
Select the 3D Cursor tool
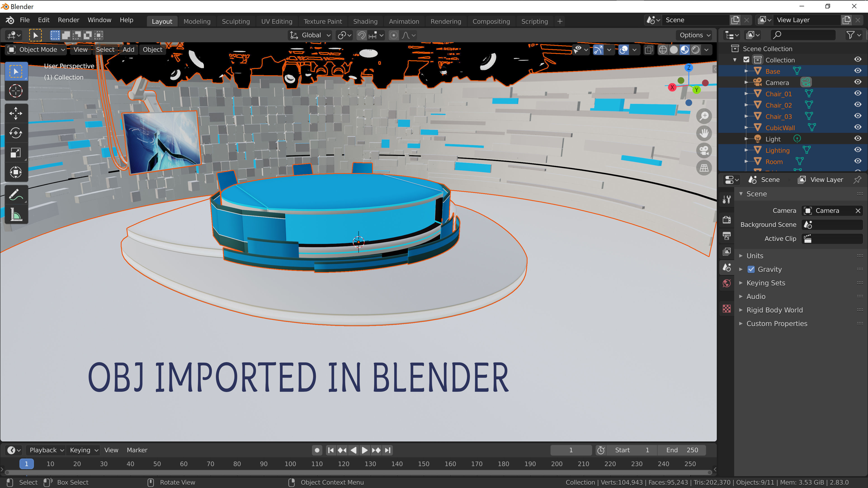16,91
